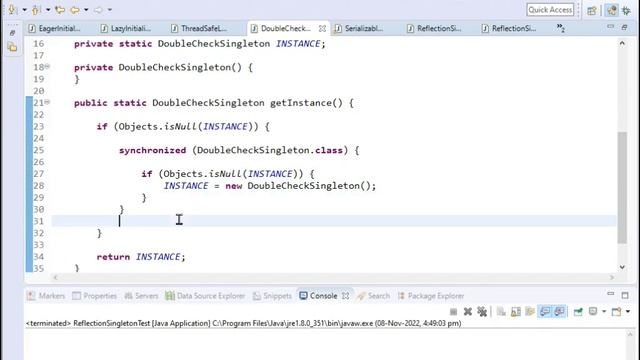Open the Servers view tab
This screenshot has width=640, height=360.
[x=141, y=296]
